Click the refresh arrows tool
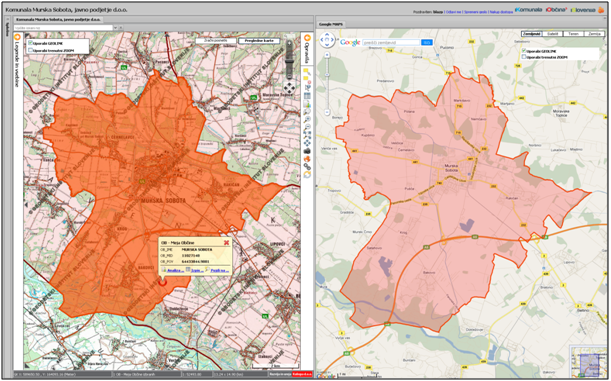This screenshot has height=381, width=611. point(307,175)
